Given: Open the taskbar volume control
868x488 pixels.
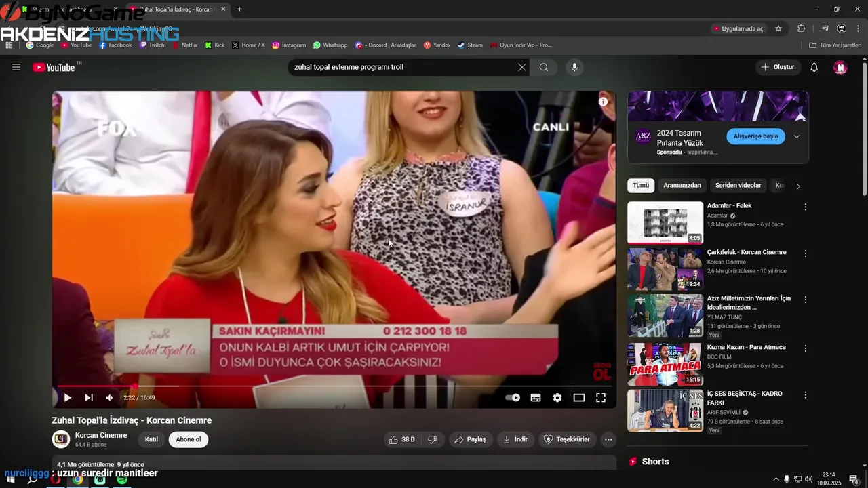Looking at the screenshot, I should (808, 479).
